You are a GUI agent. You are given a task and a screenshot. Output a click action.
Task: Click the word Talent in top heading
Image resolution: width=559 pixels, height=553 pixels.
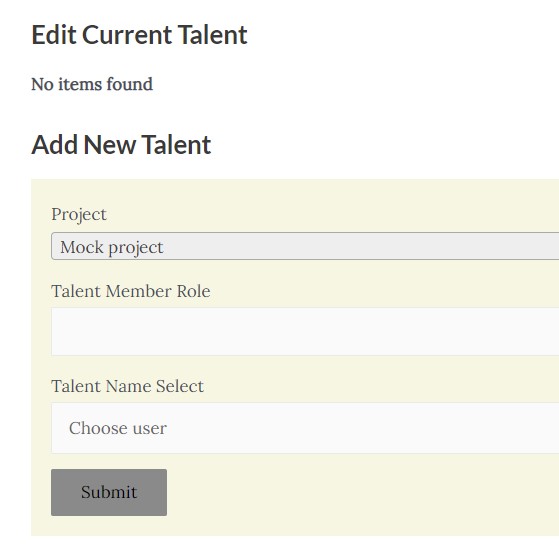212,35
